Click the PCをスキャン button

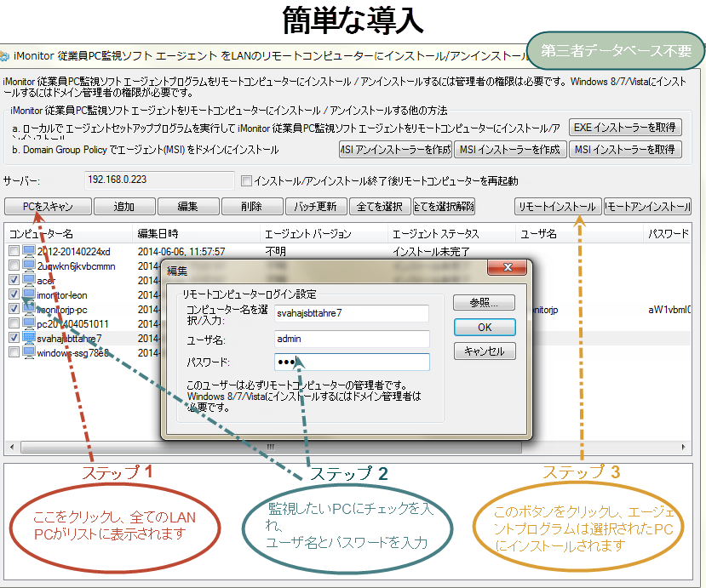click(x=49, y=207)
